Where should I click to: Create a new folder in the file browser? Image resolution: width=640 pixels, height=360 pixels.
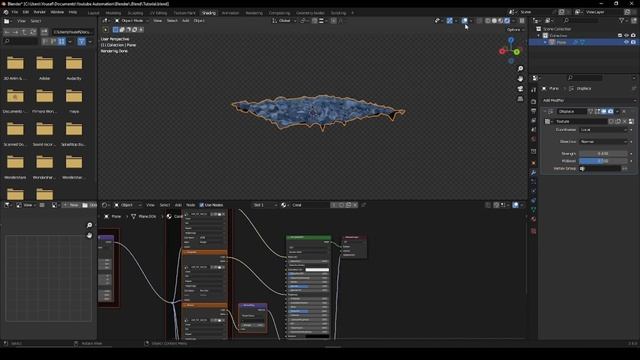click(44, 32)
